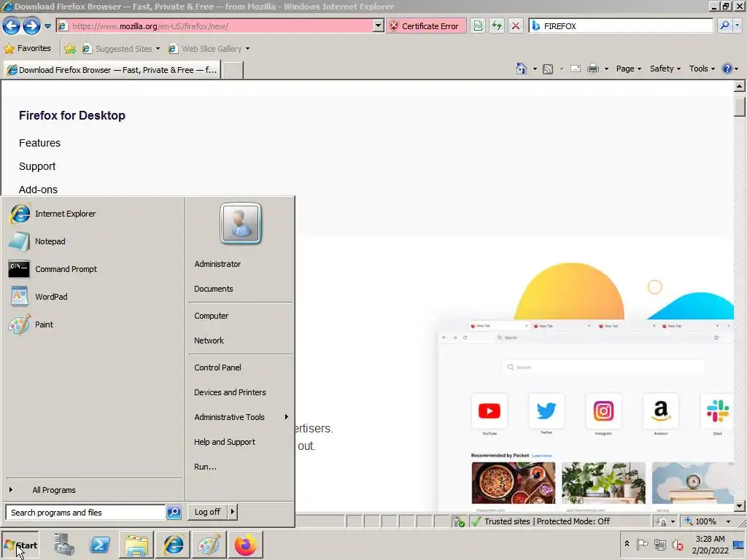Image resolution: width=747 pixels, height=560 pixels.
Task: Open Paint taskbar icon
Action: 209,545
